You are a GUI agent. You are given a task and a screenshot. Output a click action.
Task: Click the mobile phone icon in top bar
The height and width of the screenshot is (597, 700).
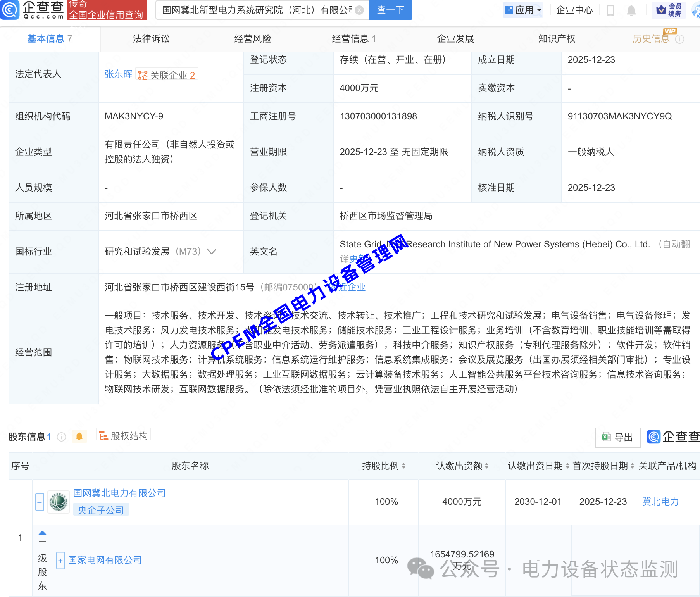[x=610, y=10]
